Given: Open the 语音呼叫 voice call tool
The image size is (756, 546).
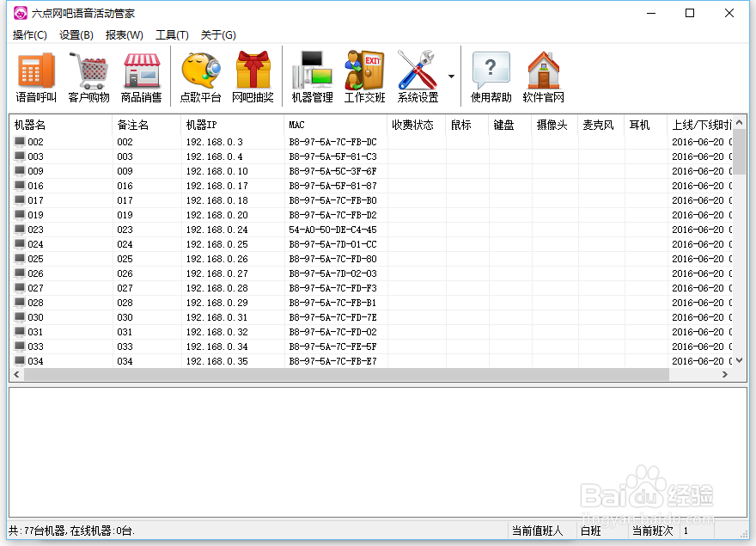Looking at the screenshot, I should [x=36, y=77].
